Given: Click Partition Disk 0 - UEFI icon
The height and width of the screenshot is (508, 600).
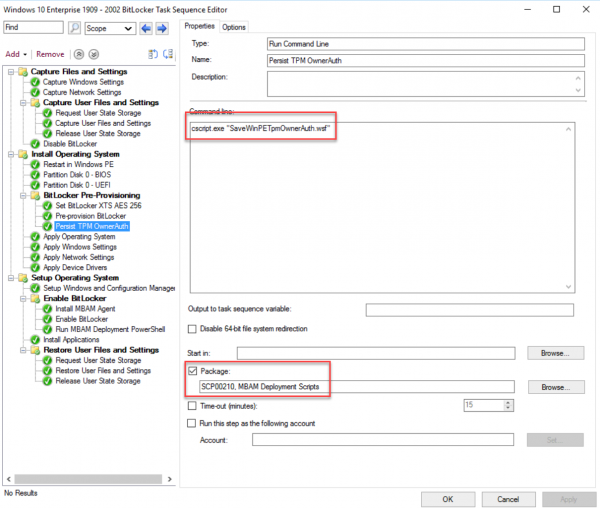Looking at the screenshot, I should (x=35, y=185).
